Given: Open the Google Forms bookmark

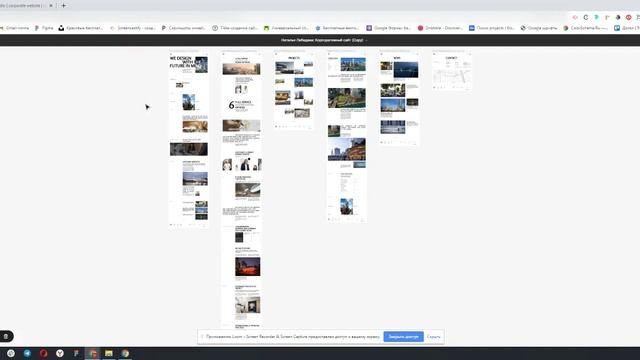Looking at the screenshot, I should [x=389, y=28].
